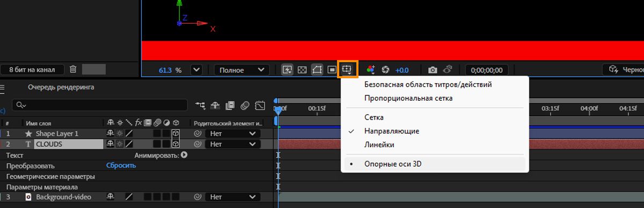This screenshot has height=208, width=644.
Task: Click the reset exposure aperture icon
Action: coord(385,70)
